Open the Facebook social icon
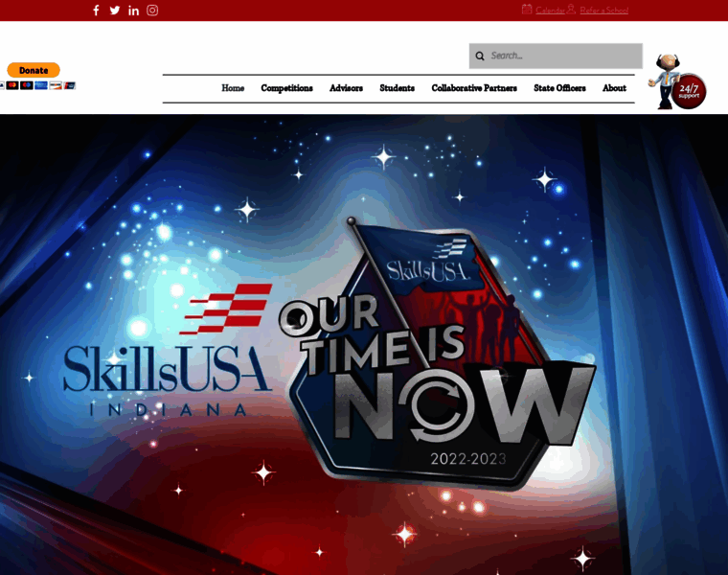This screenshot has width=728, height=575. click(x=96, y=11)
